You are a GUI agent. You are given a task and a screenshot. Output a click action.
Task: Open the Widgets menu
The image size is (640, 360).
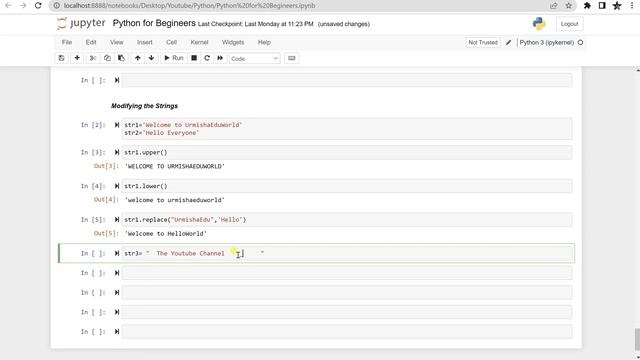pyautogui.click(x=233, y=42)
